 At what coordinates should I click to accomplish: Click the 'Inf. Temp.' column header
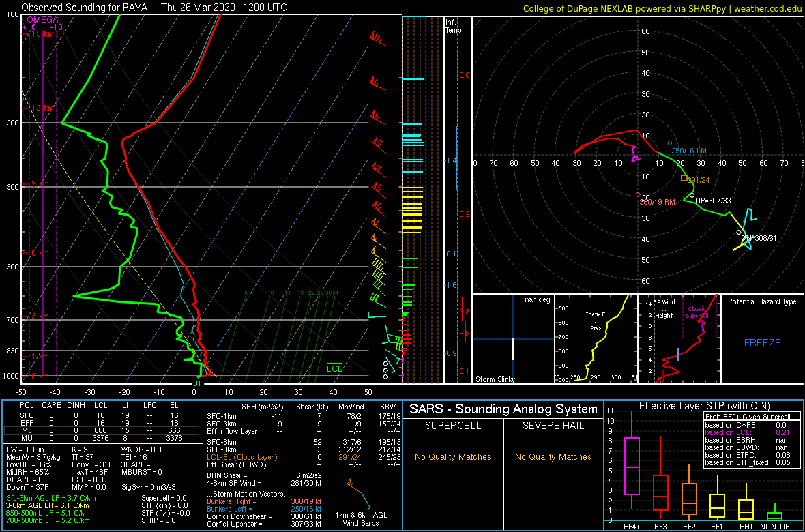[454, 26]
